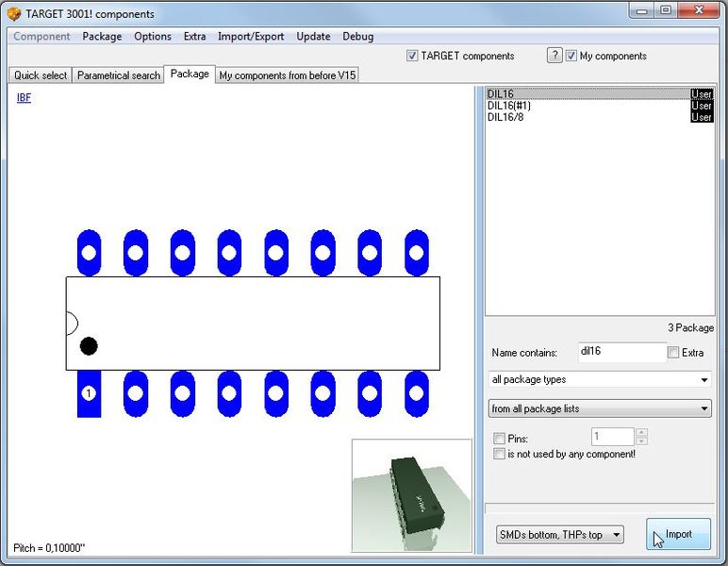Open the Update menu
Viewport: 728px width, 566px height.
tap(313, 36)
